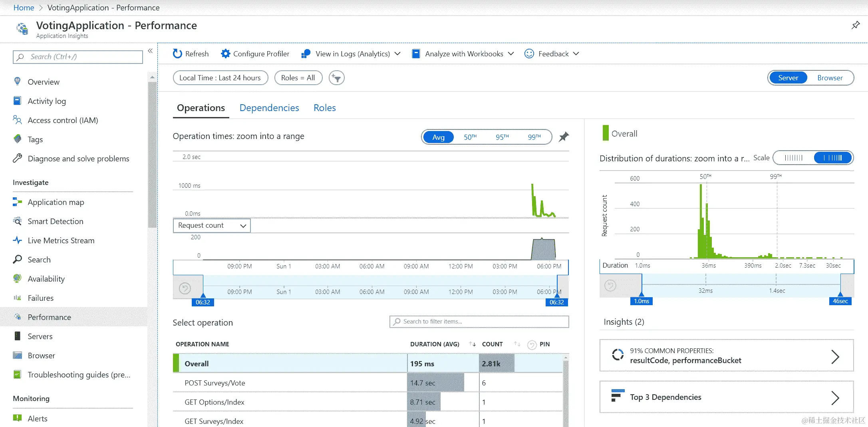Reset the time range selection icon

(x=185, y=288)
